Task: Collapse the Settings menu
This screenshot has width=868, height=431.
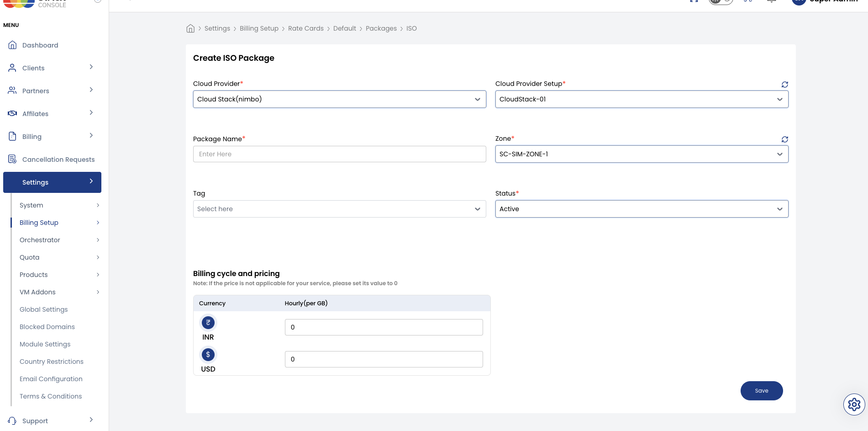Action: coord(52,182)
